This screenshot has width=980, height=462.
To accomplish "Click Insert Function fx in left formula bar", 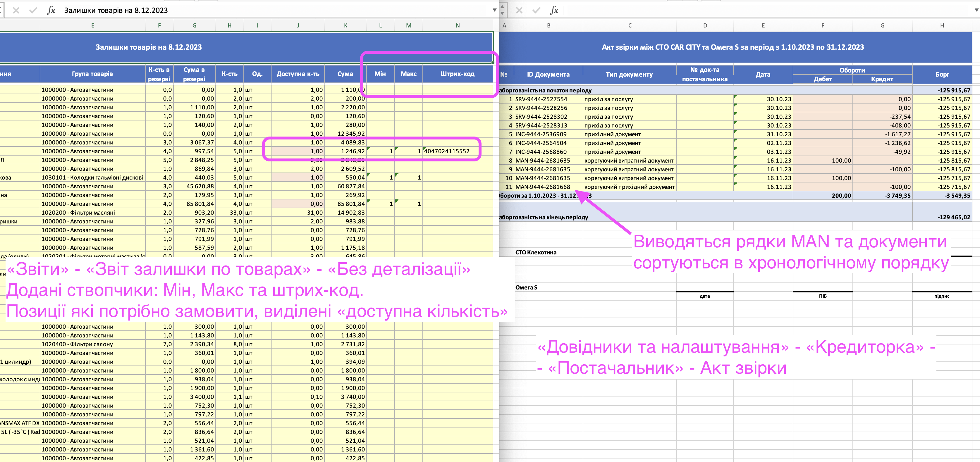I will click(51, 10).
